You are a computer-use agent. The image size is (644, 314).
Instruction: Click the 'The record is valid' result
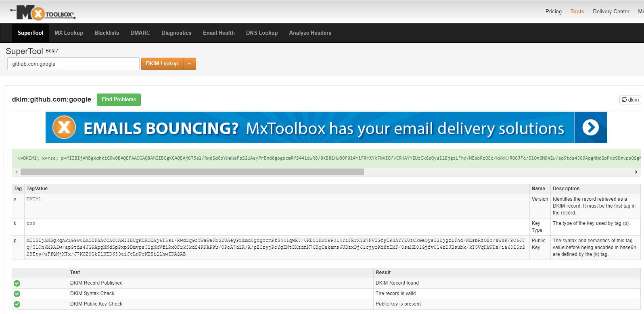pyautogui.click(x=395, y=293)
